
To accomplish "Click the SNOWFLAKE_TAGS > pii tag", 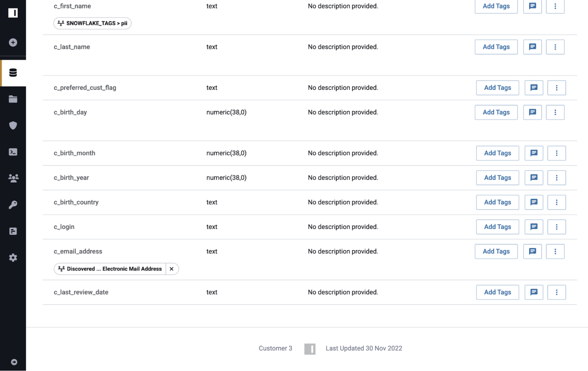I will (x=92, y=23).
